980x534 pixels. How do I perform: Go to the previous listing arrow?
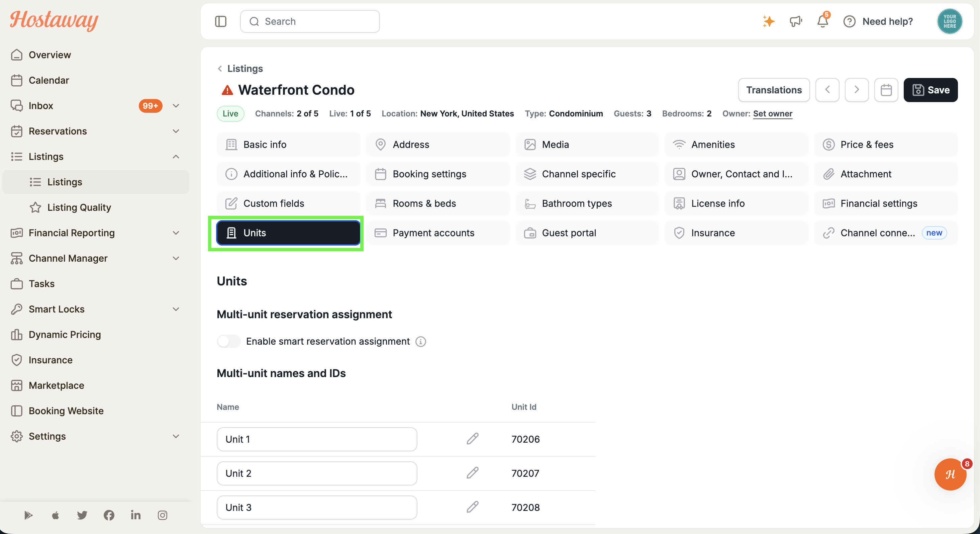[827, 90]
